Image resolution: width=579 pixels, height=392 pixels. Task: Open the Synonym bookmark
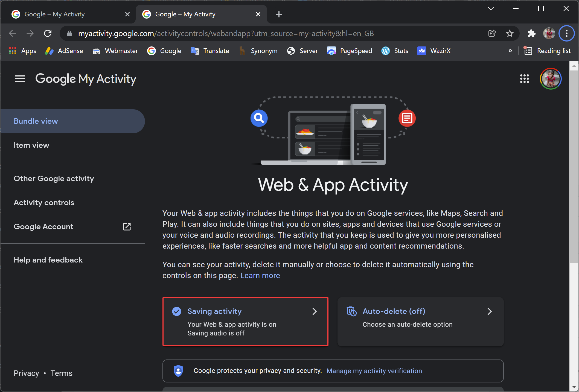coord(258,51)
